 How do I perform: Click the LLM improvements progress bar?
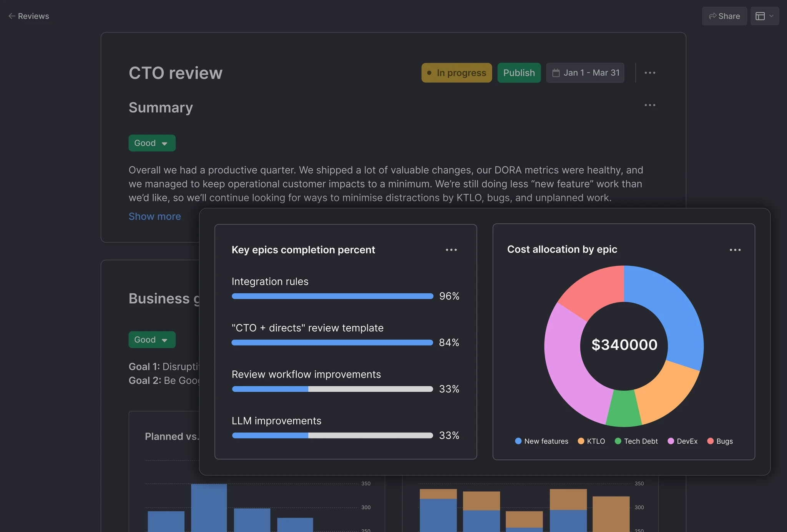pyautogui.click(x=332, y=436)
